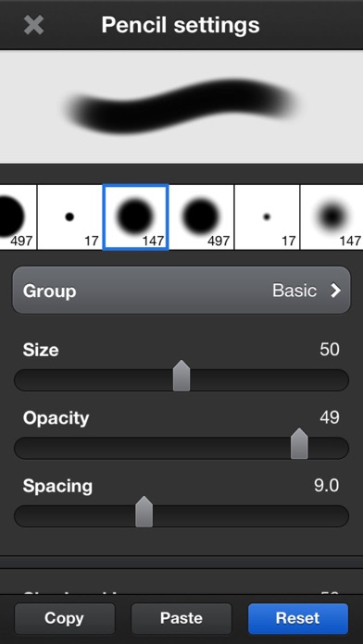Click the Basic group value text
This screenshot has width=363, height=644.
pyautogui.click(x=294, y=291)
